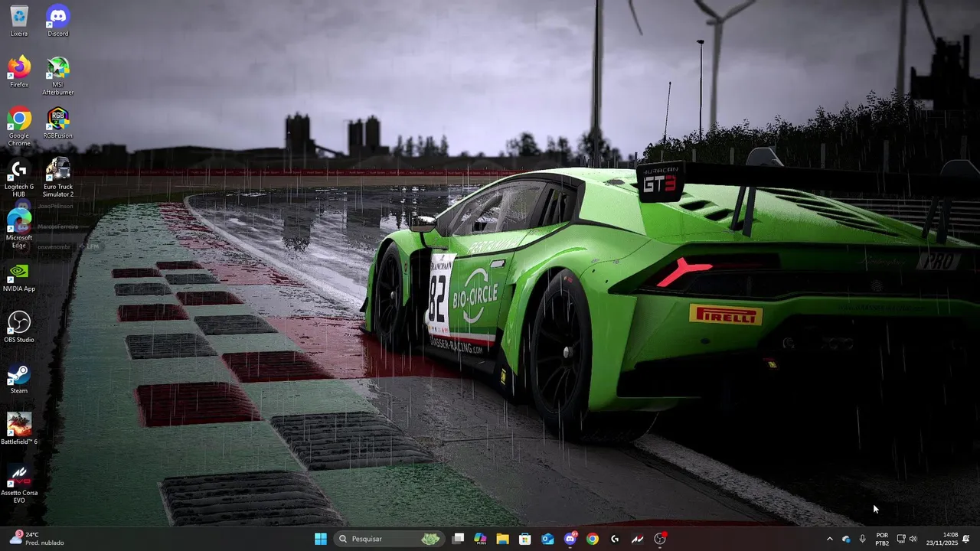The image size is (980, 551).
Task: Open File Explorer from the taskbar
Action: (502, 539)
